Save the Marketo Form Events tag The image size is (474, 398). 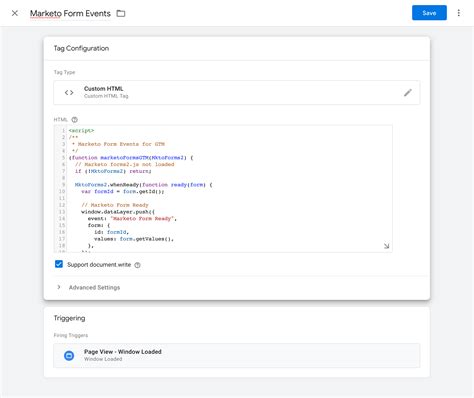429,13
